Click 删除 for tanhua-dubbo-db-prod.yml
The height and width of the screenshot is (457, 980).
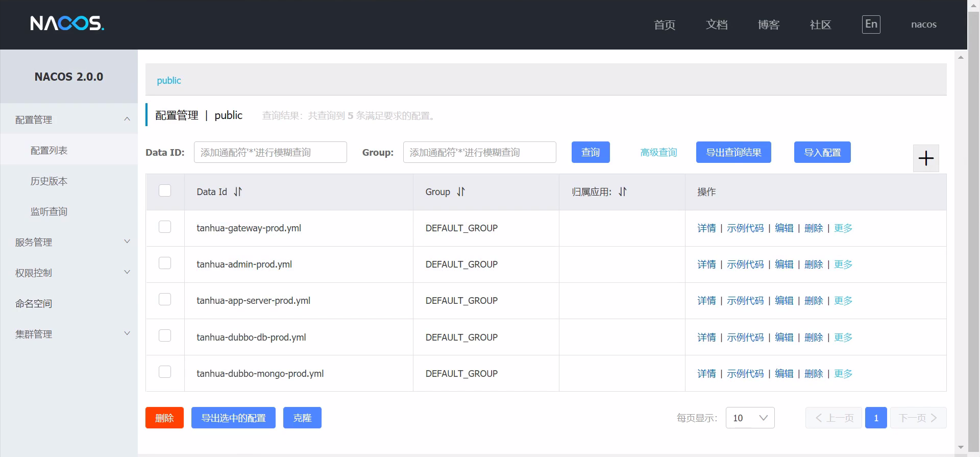pos(814,338)
